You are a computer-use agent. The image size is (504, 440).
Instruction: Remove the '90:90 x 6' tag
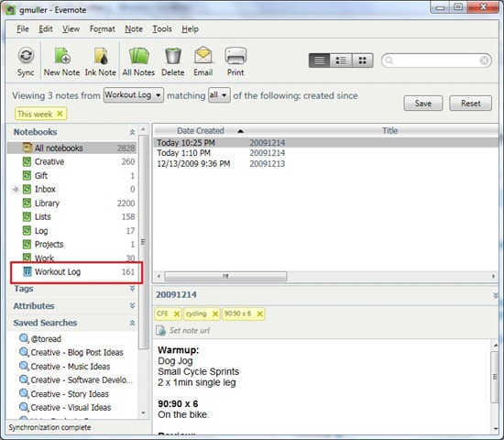259,313
